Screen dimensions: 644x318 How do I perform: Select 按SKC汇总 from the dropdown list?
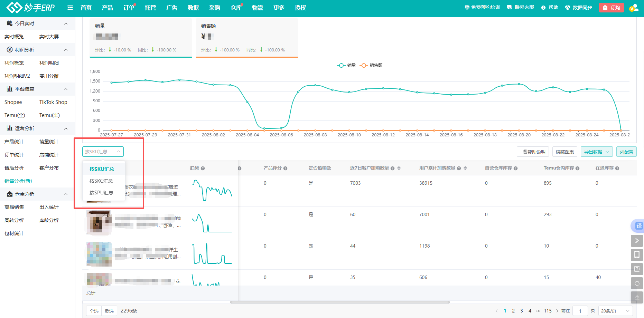(101, 181)
